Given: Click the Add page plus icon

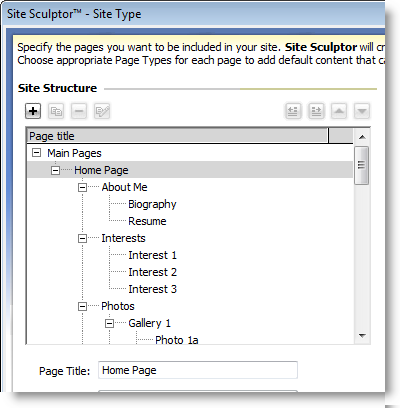Looking at the screenshot, I should click(33, 111).
